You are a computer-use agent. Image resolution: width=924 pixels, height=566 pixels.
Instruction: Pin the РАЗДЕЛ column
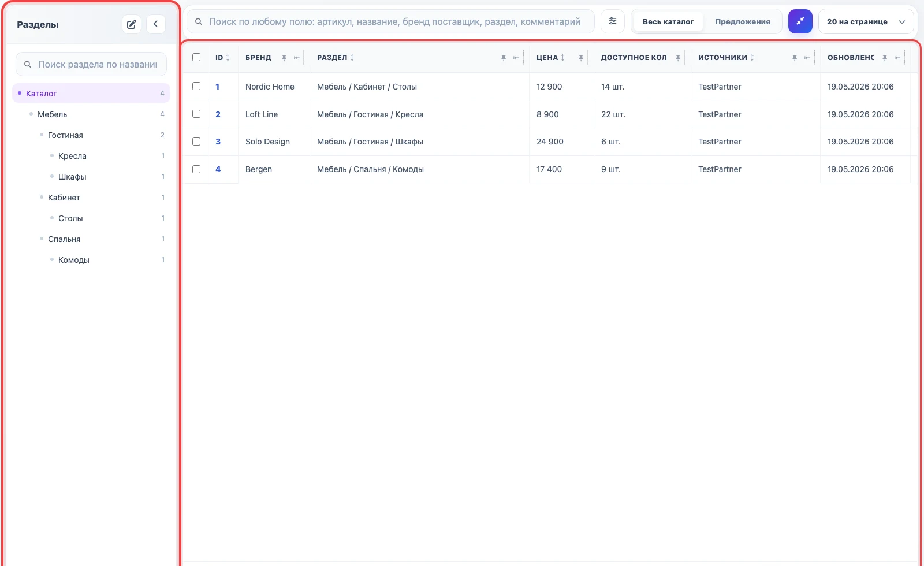coord(504,58)
